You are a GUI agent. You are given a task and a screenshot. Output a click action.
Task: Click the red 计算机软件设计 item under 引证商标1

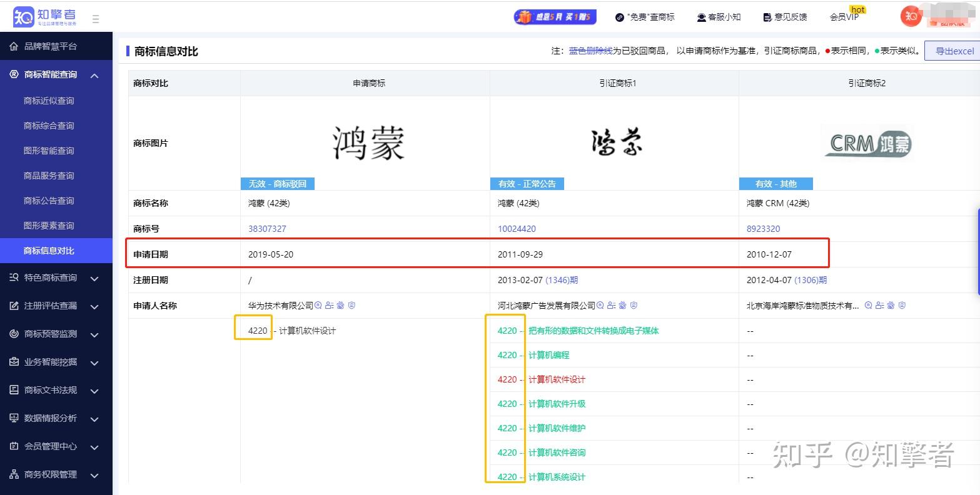point(557,379)
